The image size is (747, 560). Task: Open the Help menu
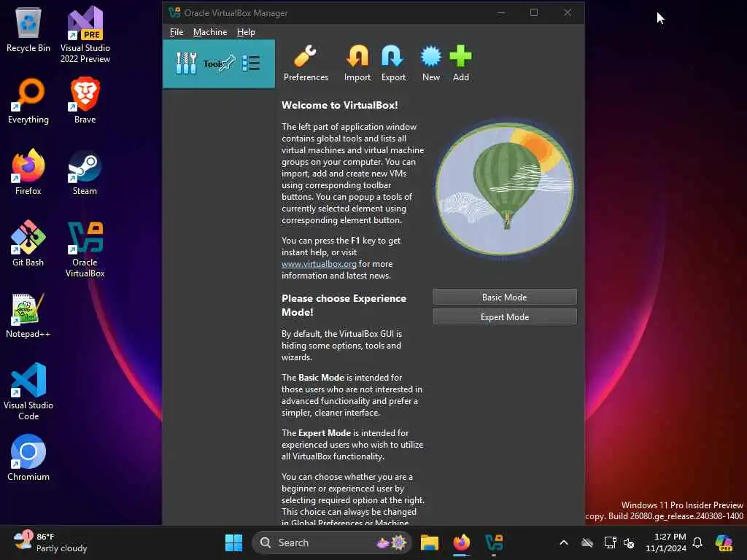(246, 32)
